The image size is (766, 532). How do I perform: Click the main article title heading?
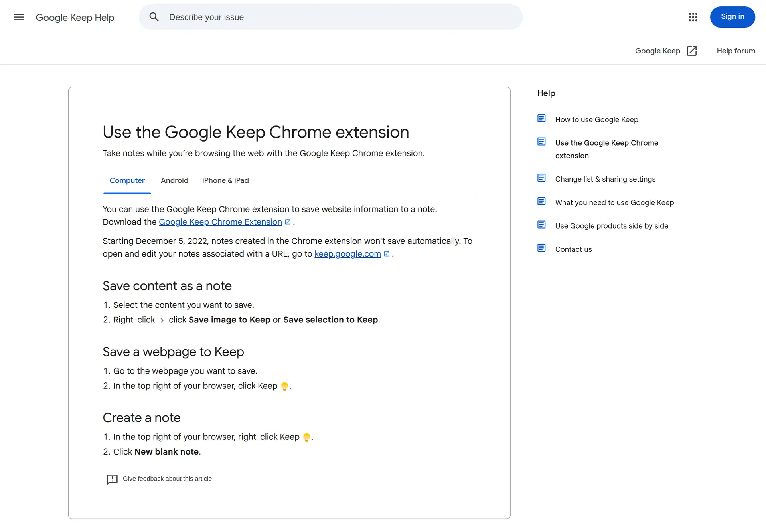[256, 132]
